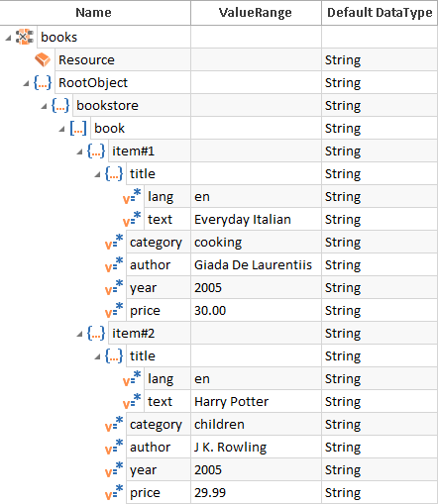438x504 pixels.
Task: Collapse the book array node
Action: click(61, 129)
